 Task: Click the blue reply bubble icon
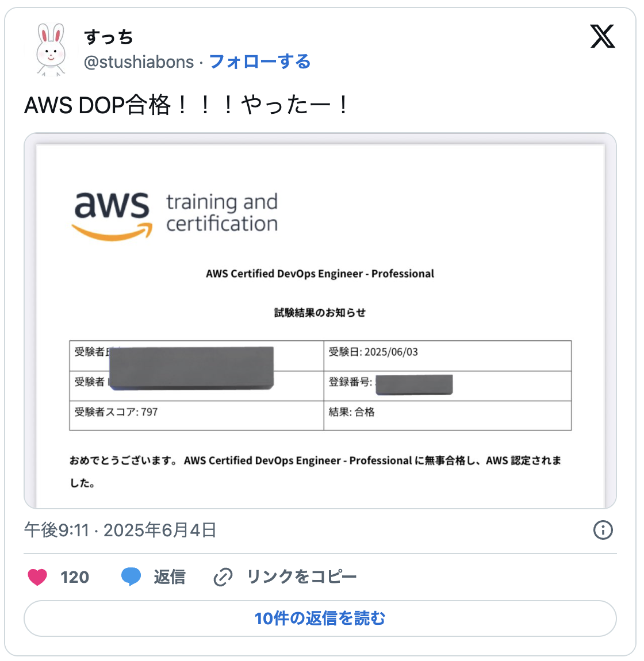pos(132,577)
